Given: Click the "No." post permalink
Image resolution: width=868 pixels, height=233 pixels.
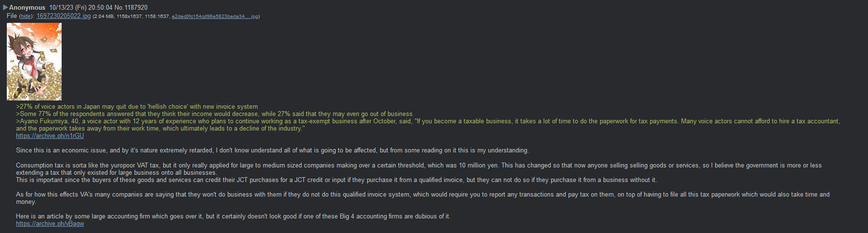Looking at the screenshot, I should pyautogui.click(x=118, y=8).
